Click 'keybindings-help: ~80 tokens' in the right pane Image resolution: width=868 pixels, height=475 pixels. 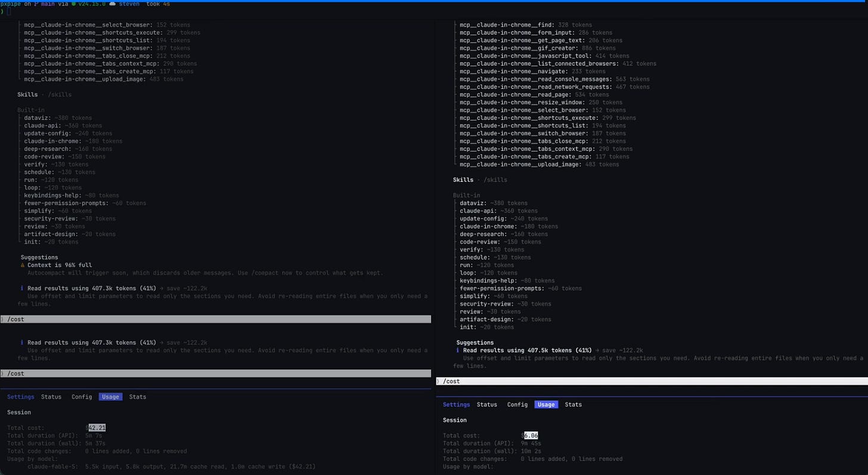coord(507,281)
